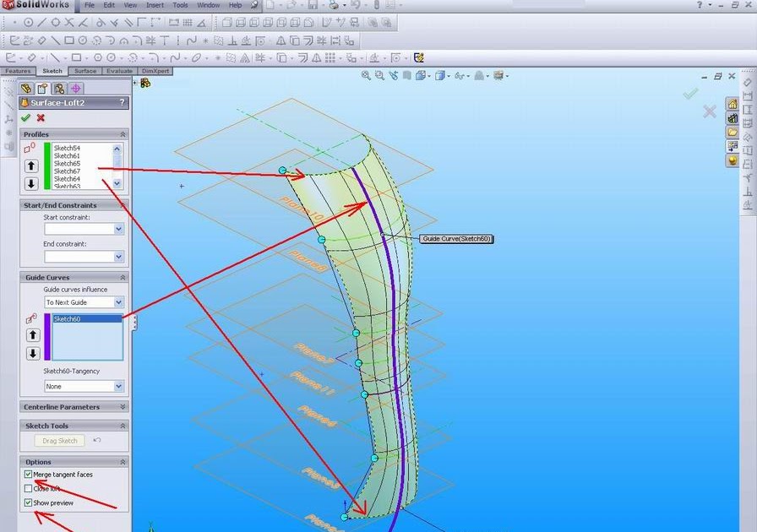Move Sketch60 up in Guide Curves list
Screen dimensions: 757x532
(32, 334)
